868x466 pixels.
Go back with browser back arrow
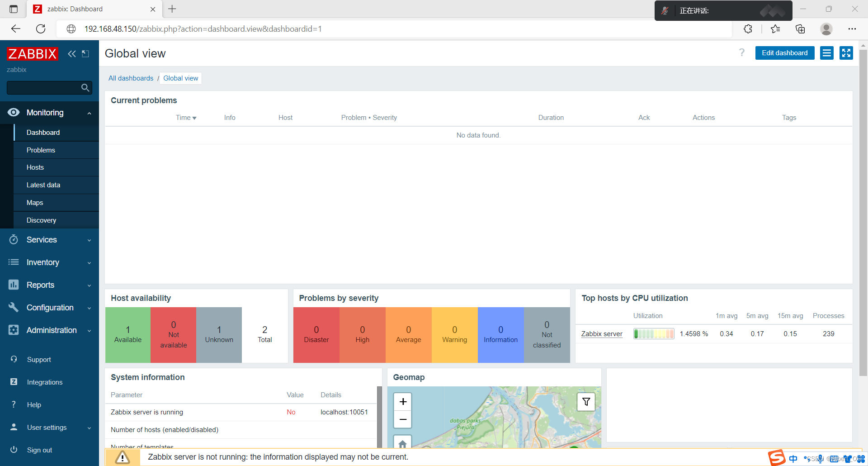16,29
